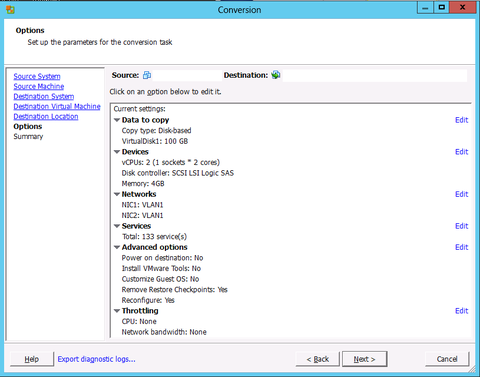Click Disk controller: SCSI LSI Logic SAS

[x=178, y=173]
